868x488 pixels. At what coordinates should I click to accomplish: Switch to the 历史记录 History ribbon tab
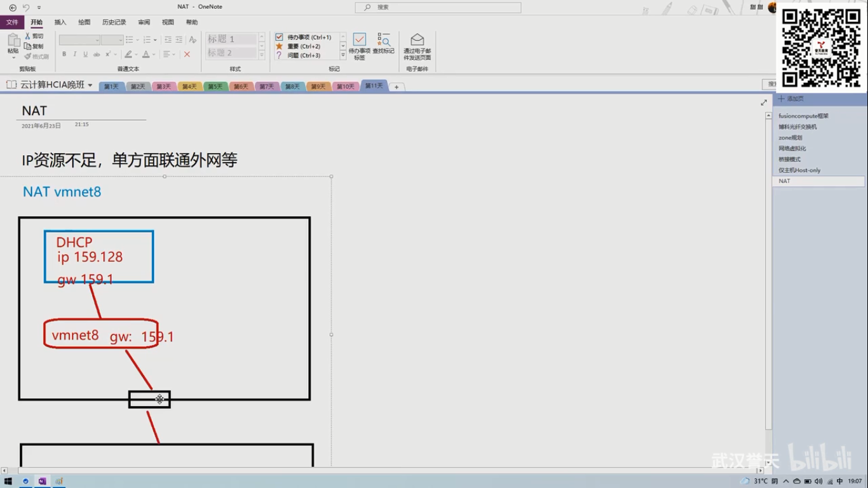(114, 22)
